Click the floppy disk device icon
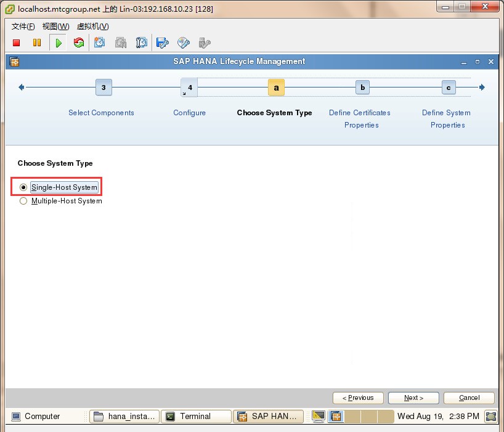 pos(162,43)
